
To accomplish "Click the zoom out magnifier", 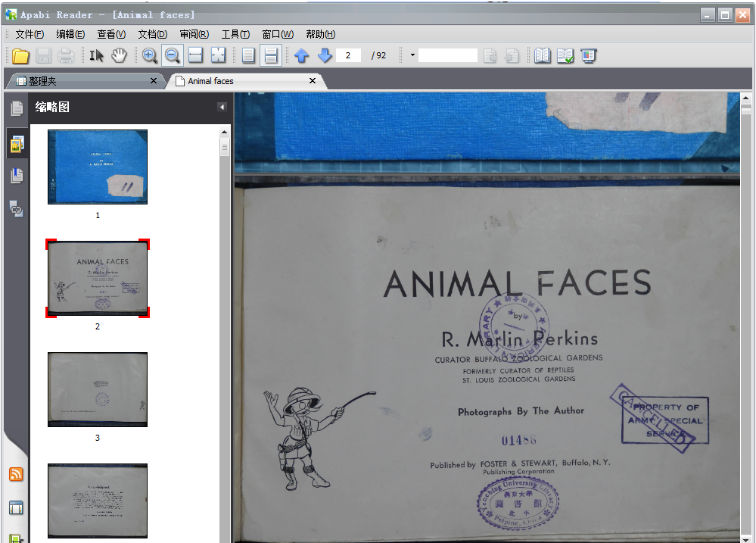I will (172, 55).
